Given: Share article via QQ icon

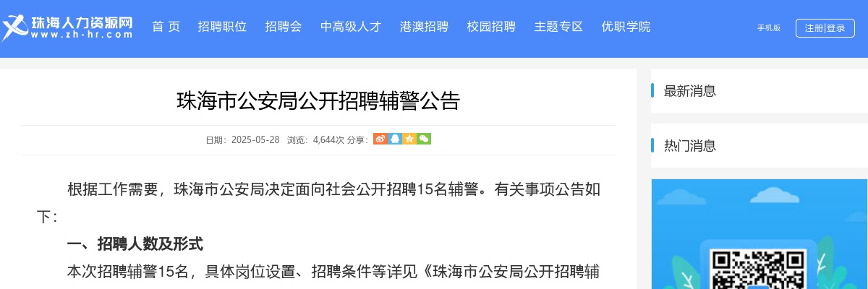Looking at the screenshot, I should point(394,139).
